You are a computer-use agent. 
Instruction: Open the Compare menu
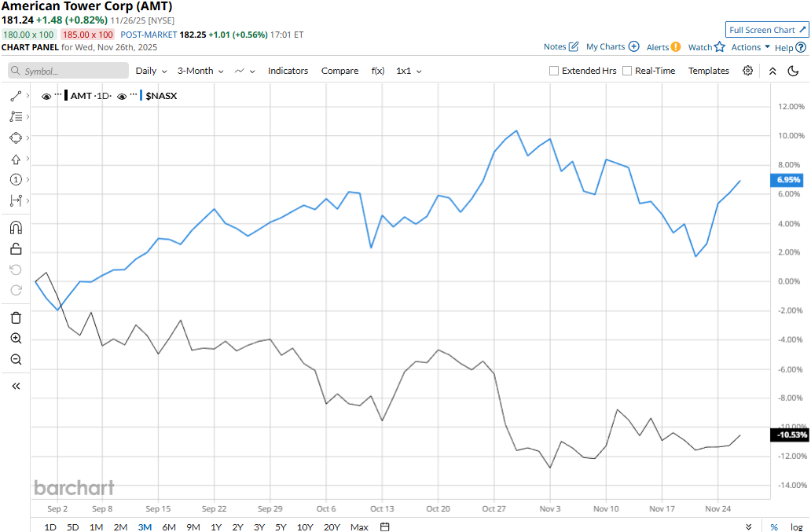(339, 71)
